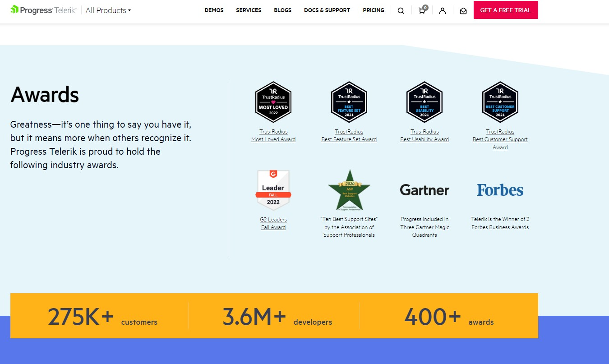Click the G2 Leader Fall 2022 badge
The image size is (609, 364).
[x=273, y=190]
